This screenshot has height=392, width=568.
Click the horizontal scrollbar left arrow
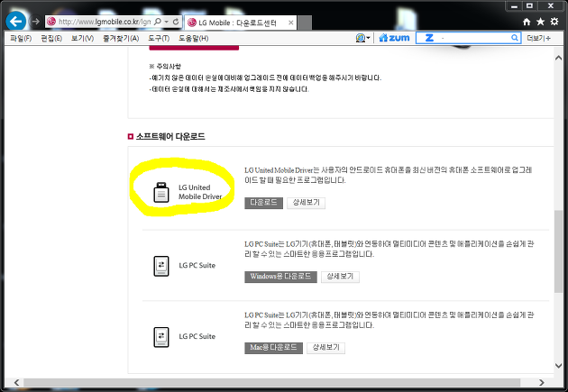(x=16, y=382)
